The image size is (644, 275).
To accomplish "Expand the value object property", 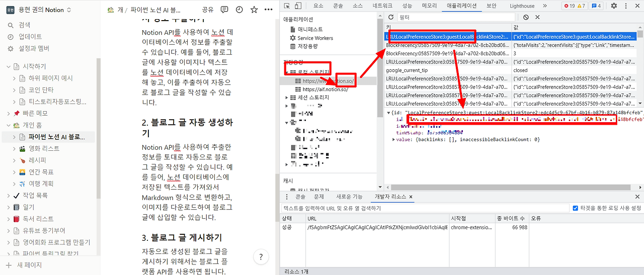I will 394,139.
